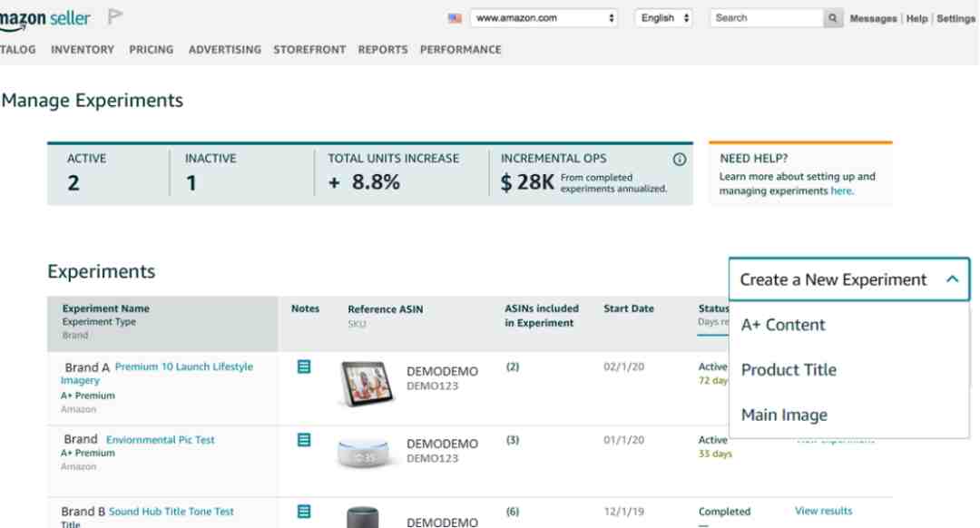
Task: Open the Help link
Action: pos(916,19)
